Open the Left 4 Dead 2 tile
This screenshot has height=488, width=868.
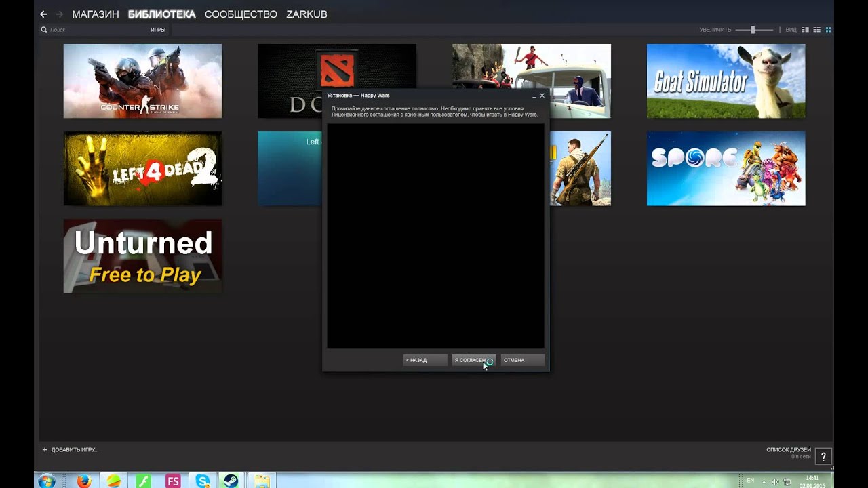click(x=142, y=169)
